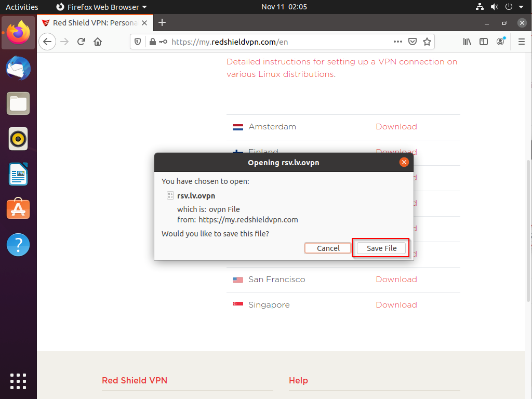This screenshot has height=399, width=532.
Task: Save page to Pocket
Action: click(x=413, y=42)
